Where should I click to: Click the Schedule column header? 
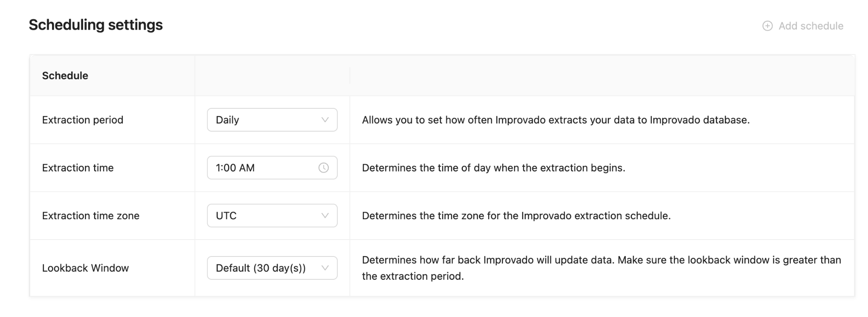tap(65, 76)
